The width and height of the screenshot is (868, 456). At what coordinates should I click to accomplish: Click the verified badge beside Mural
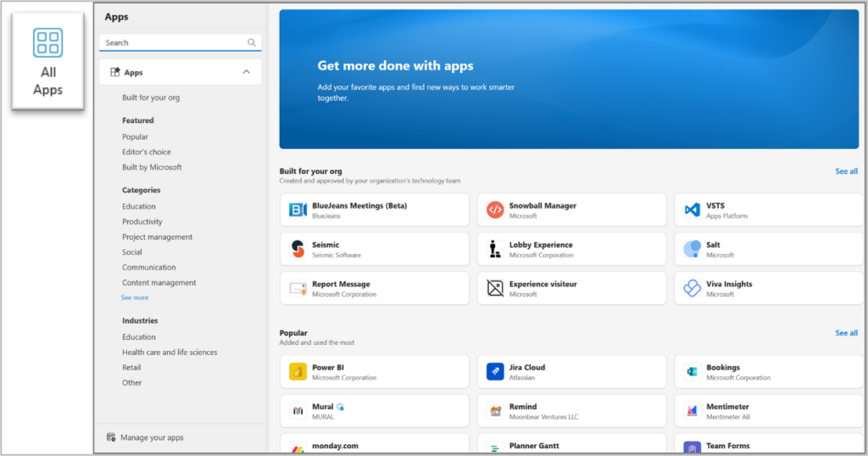tap(341, 407)
